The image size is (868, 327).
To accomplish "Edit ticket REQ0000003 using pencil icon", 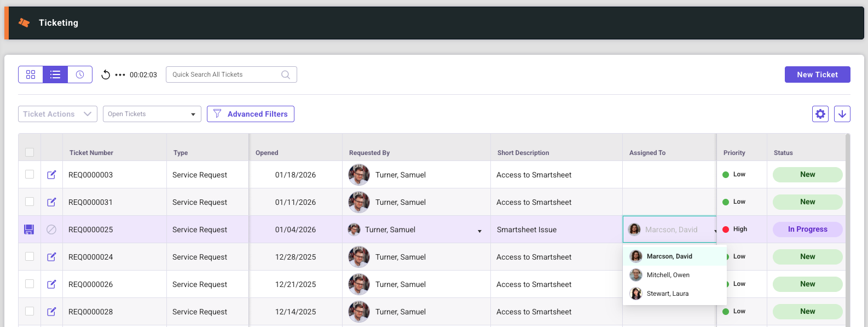I will pyautogui.click(x=51, y=175).
